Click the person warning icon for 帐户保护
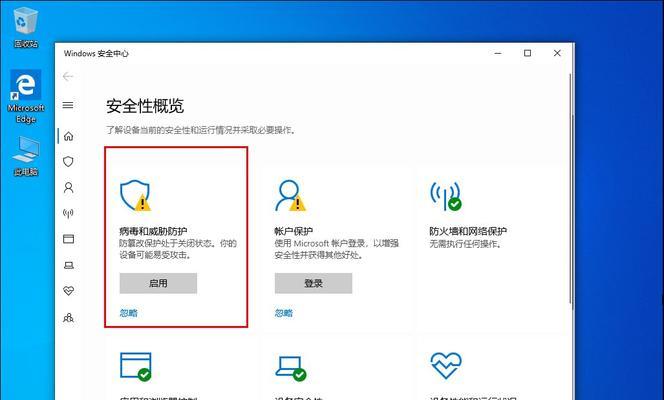The image size is (664, 400). pyautogui.click(x=290, y=195)
